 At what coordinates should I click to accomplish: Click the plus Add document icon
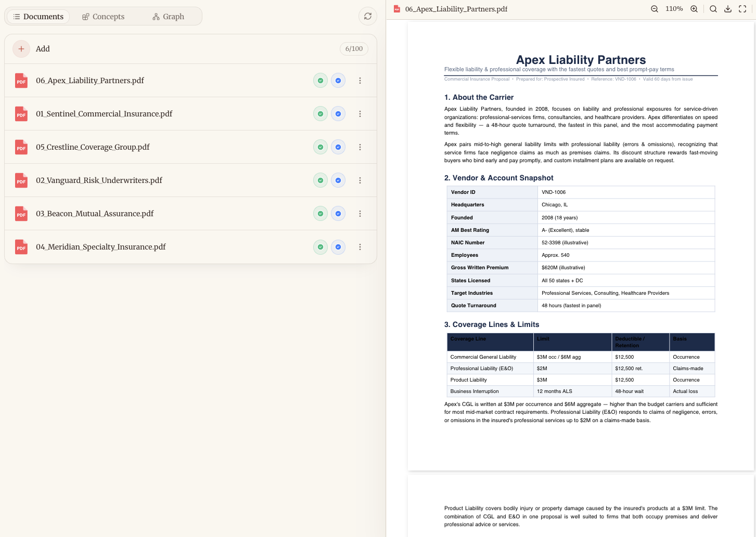pyautogui.click(x=21, y=49)
